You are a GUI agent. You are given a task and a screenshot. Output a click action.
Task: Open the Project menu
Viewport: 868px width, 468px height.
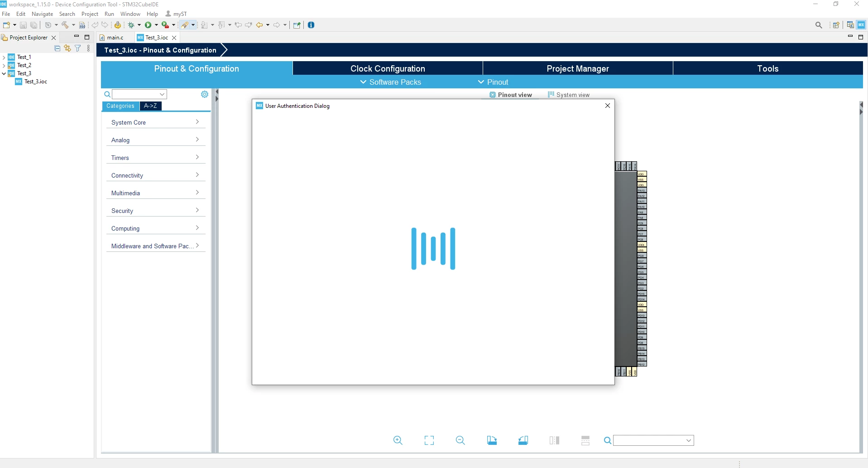point(90,14)
